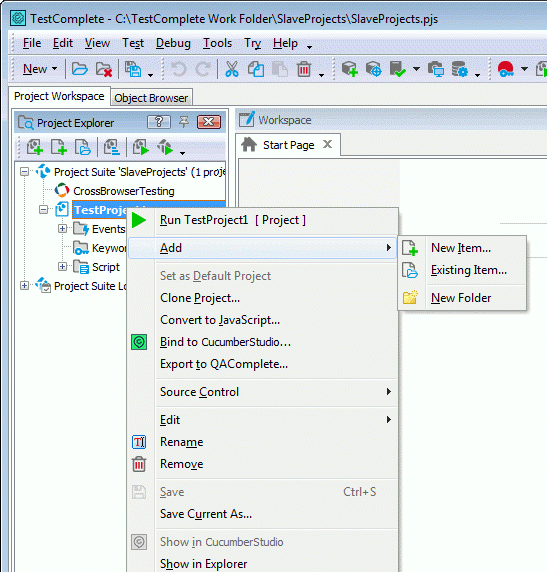Image resolution: width=547 pixels, height=572 pixels.
Task: Click the help question mark button in Project Explorer
Action: (159, 122)
